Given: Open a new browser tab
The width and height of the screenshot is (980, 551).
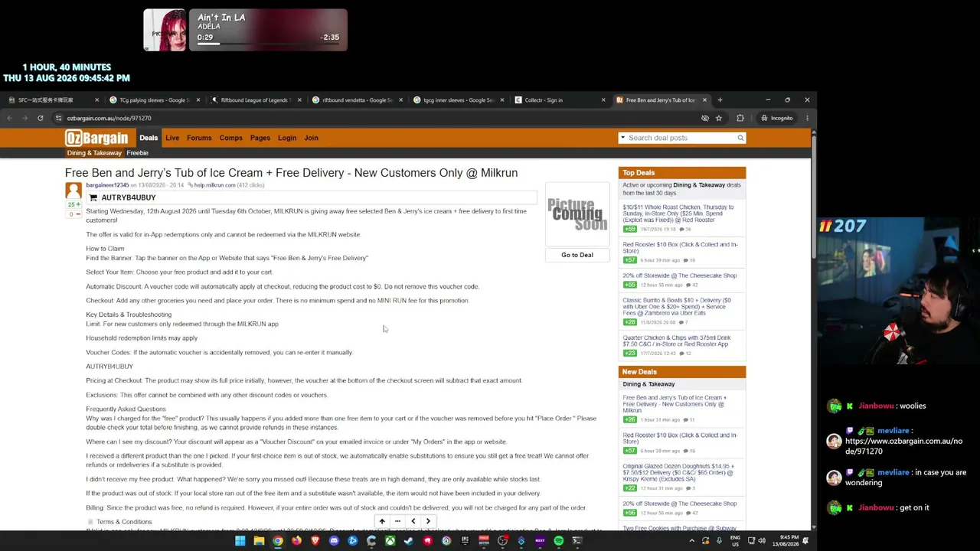Looking at the screenshot, I should (720, 100).
